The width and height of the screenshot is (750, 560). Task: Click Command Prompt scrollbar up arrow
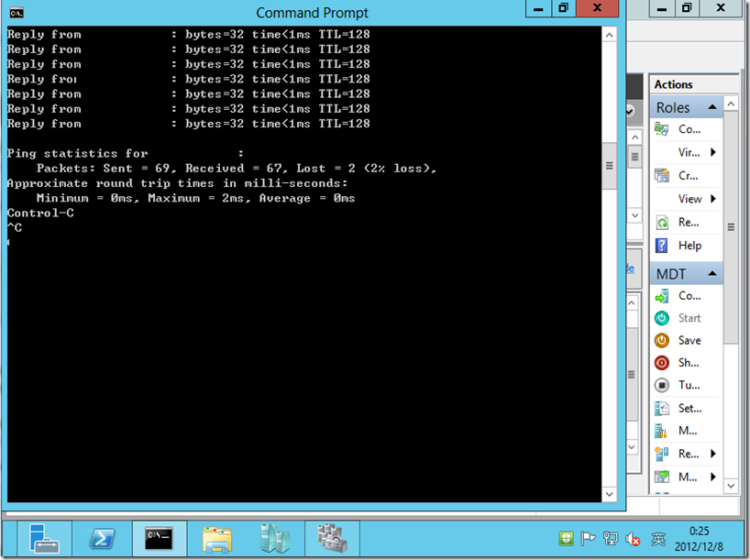click(x=609, y=35)
